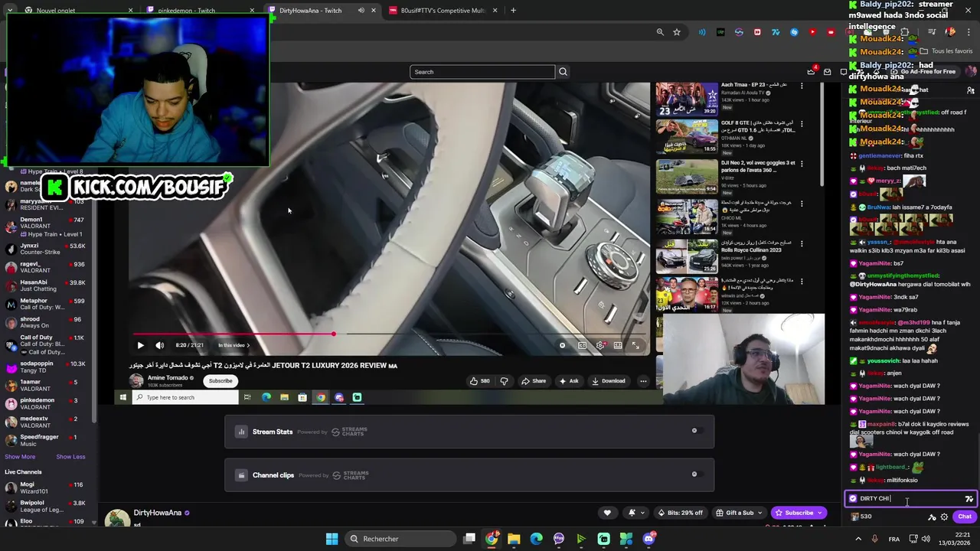
Task: Share the YouTube video
Action: (x=534, y=381)
